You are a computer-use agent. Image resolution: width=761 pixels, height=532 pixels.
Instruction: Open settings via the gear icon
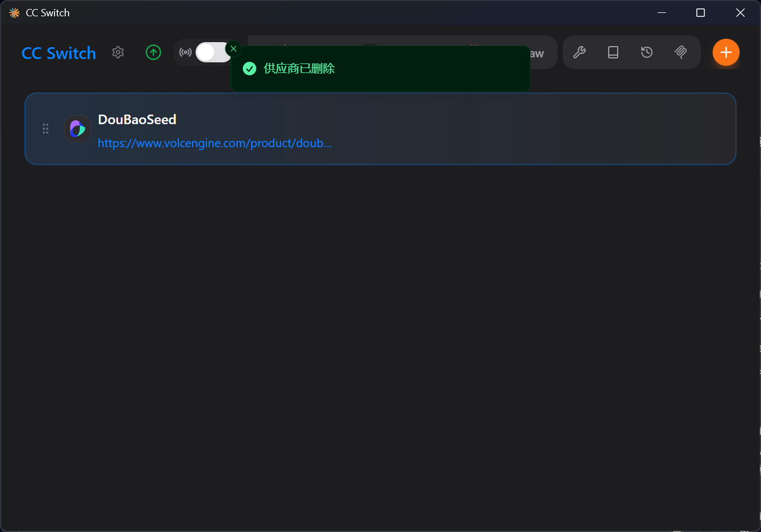118,52
